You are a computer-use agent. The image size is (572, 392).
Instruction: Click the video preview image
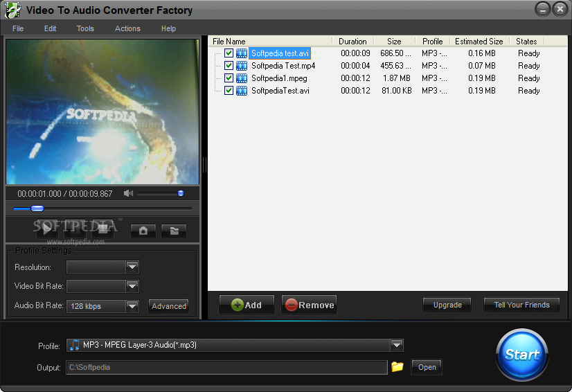[102, 112]
